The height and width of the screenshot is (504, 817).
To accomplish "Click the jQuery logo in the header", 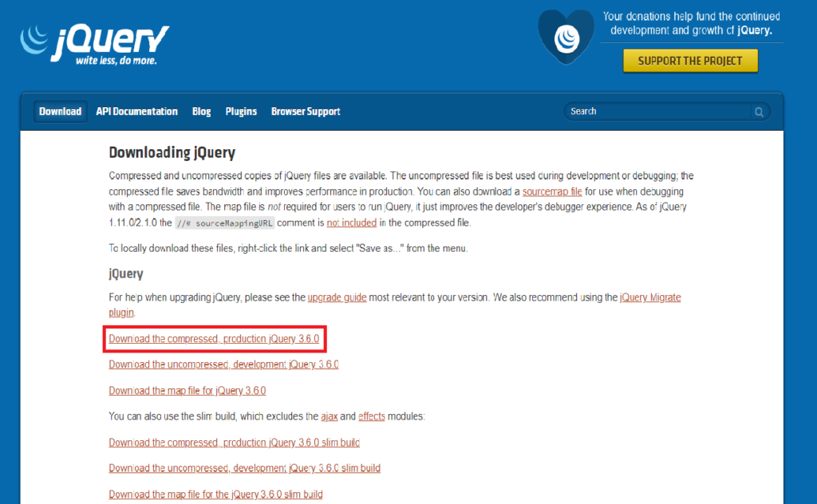I will point(94,42).
